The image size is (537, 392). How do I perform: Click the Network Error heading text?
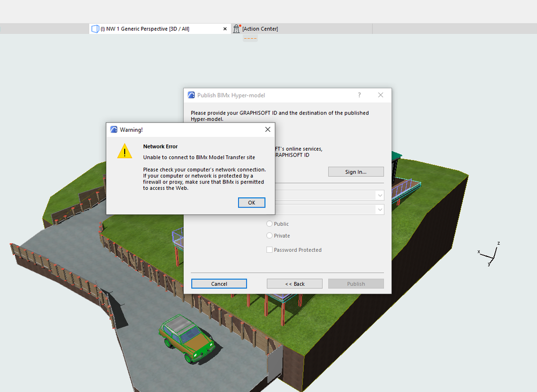pyautogui.click(x=160, y=146)
